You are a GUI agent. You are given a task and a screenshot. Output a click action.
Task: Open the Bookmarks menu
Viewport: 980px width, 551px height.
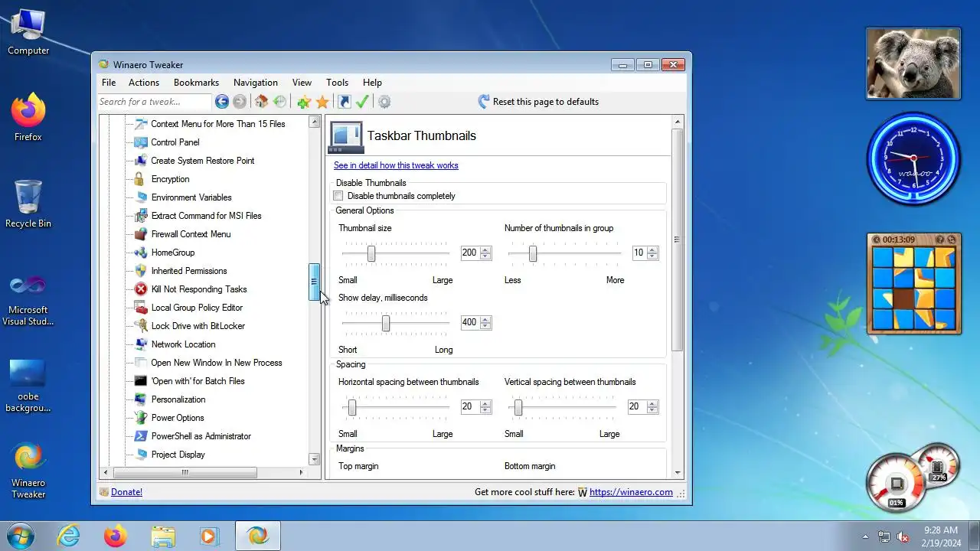(196, 83)
